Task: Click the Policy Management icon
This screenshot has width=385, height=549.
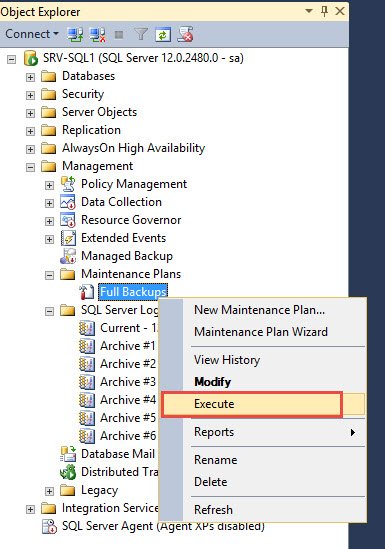Action: click(68, 184)
